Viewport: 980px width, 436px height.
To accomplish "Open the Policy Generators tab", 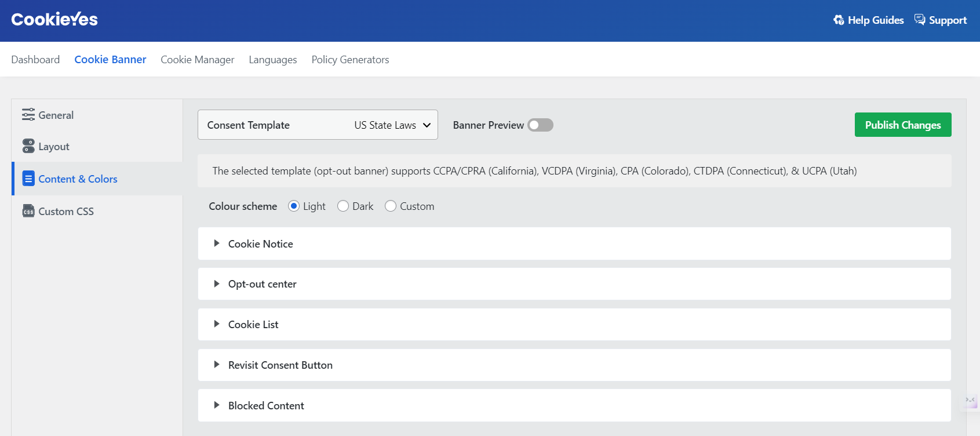I will pos(350,60).
